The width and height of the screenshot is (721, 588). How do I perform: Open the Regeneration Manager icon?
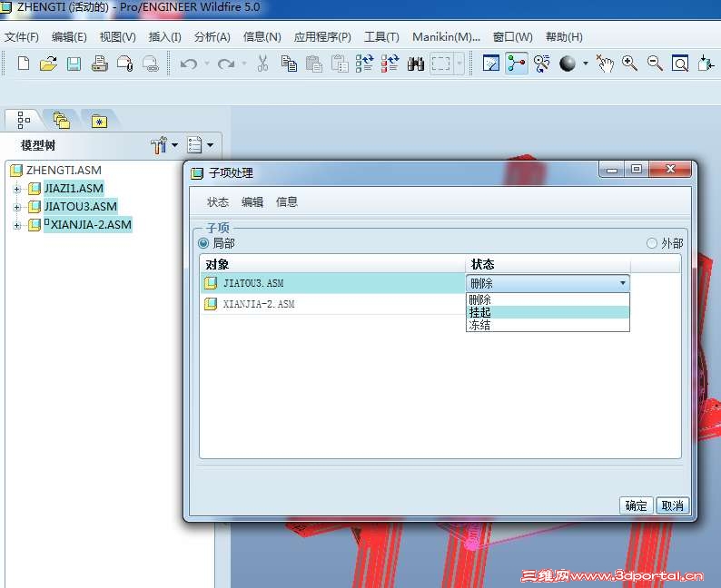390,64
